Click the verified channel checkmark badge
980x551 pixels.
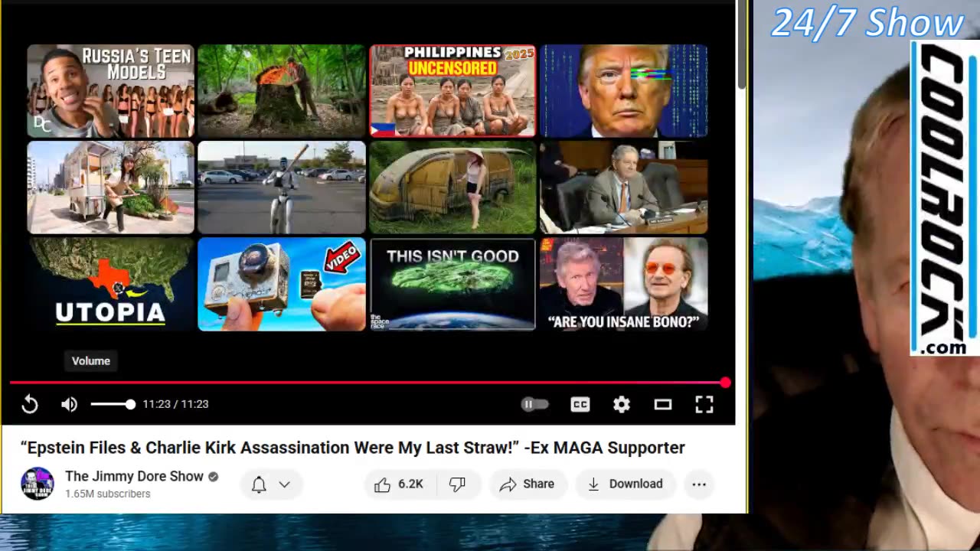(x=213, y=476)
